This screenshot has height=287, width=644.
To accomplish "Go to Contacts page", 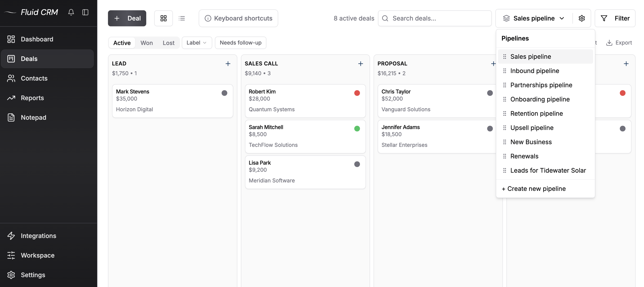I will click(47, 78).
